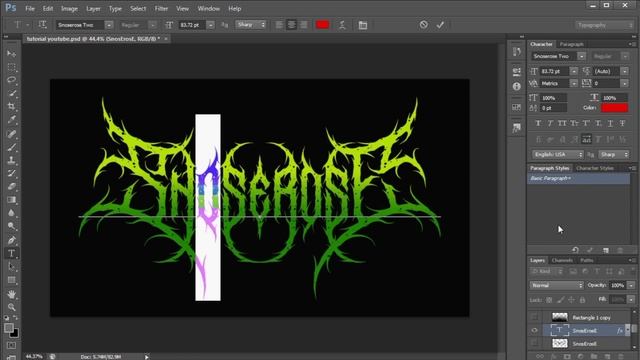Click the red text color swatch in options bar
The height and width of the screenshot is (360, 640).
[322, 25]
